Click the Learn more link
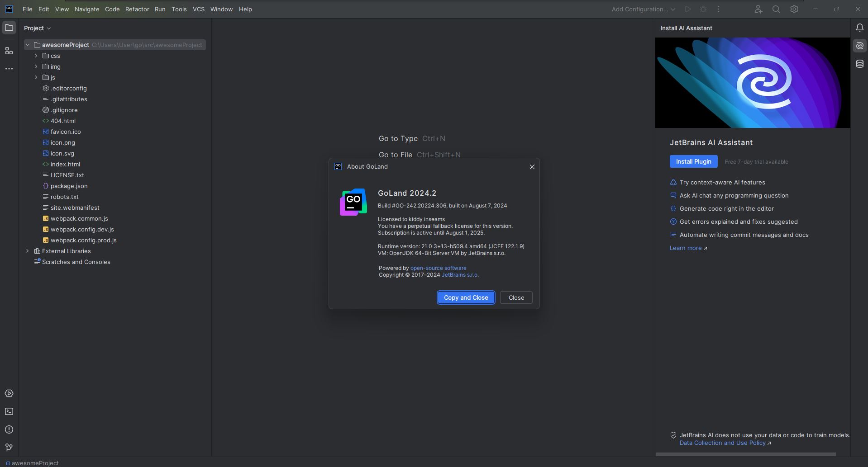Viewport: 868px width, 467px height. tap(688, 248)
